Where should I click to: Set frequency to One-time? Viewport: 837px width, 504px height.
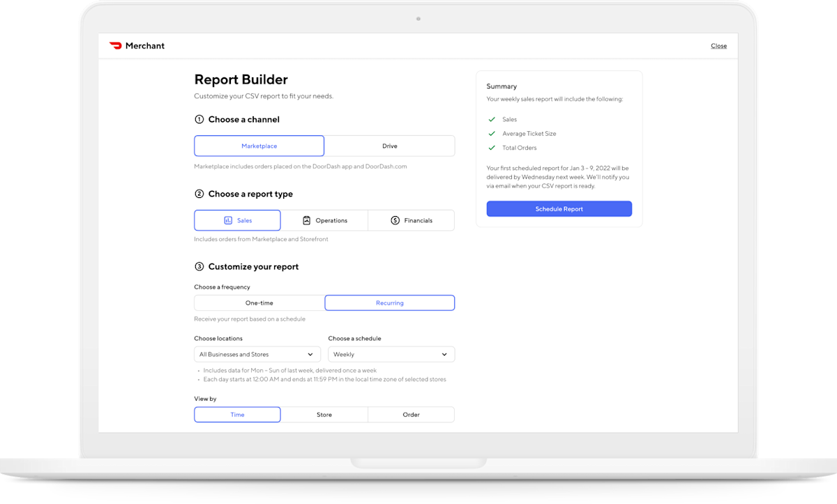click(259, 303)
